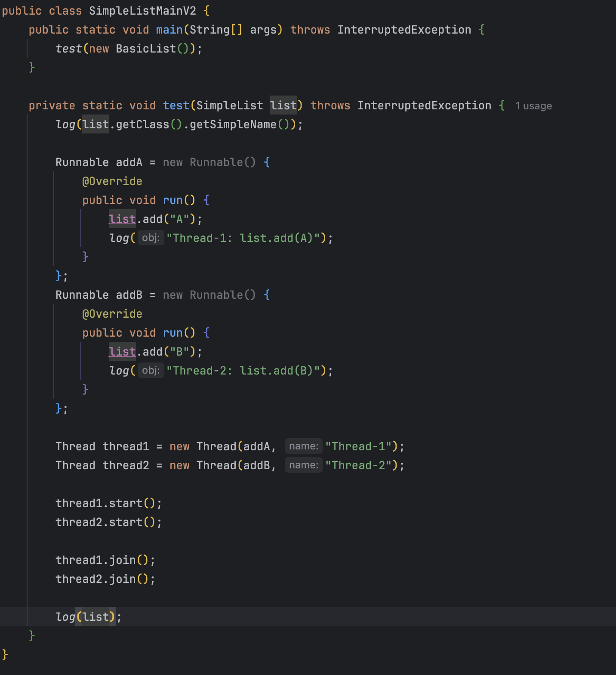Click underlined list before add("A")
The width and height of the screenshot is (616, 675).
pos(122,219)
